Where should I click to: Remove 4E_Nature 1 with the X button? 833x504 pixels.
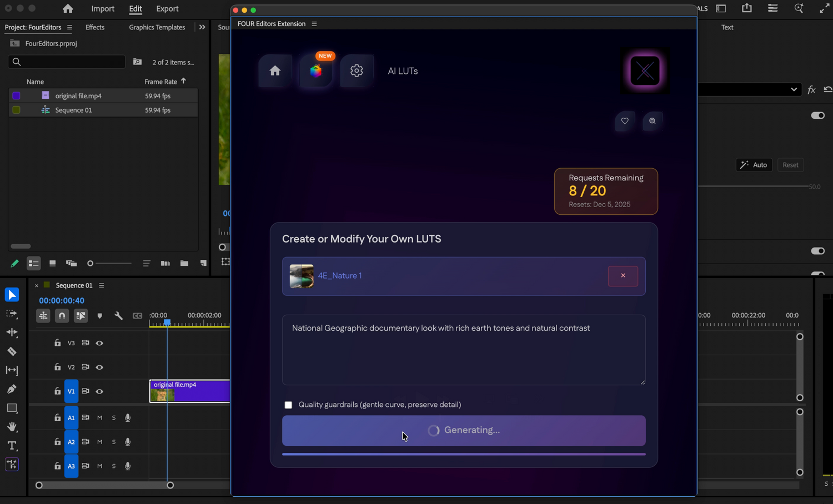pos(623,276)
